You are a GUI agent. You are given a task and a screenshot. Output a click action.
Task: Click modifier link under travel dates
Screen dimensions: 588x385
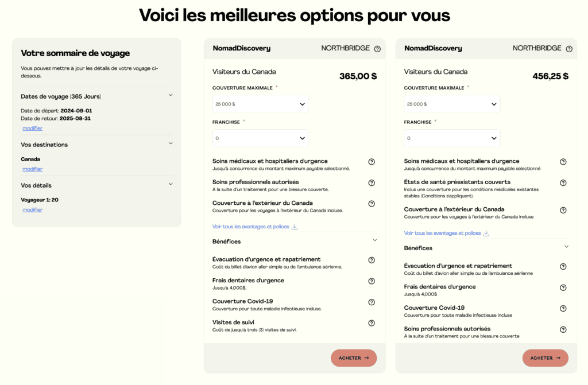[x=32, y=128]
